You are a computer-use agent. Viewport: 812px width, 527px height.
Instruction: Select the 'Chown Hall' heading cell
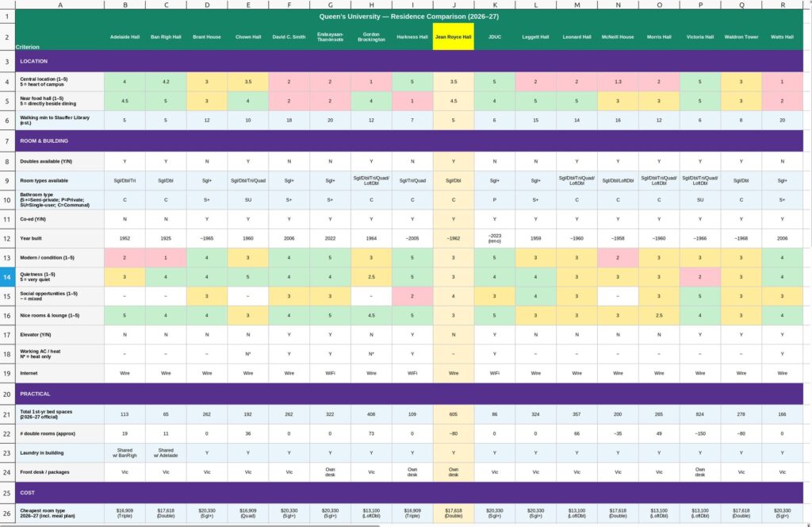248,37
